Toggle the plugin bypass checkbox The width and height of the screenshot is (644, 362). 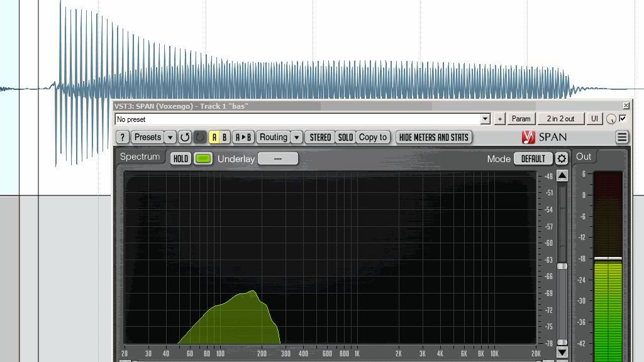(623, 118)
